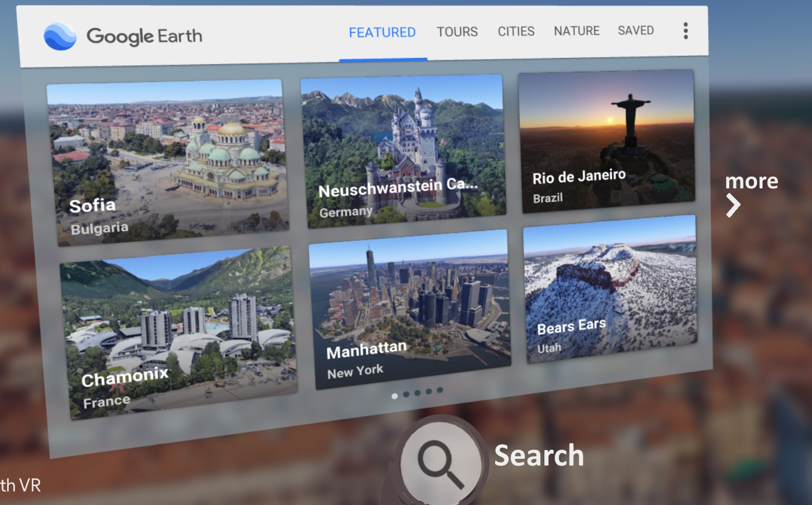Select the first page indicator dot
The height and width of the screenshot is (505, 812).
[x=394, y=396]
